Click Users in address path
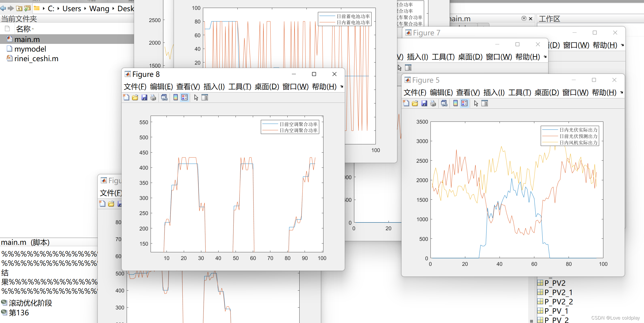This screenshot has height=323, width=644. point(72,9)
